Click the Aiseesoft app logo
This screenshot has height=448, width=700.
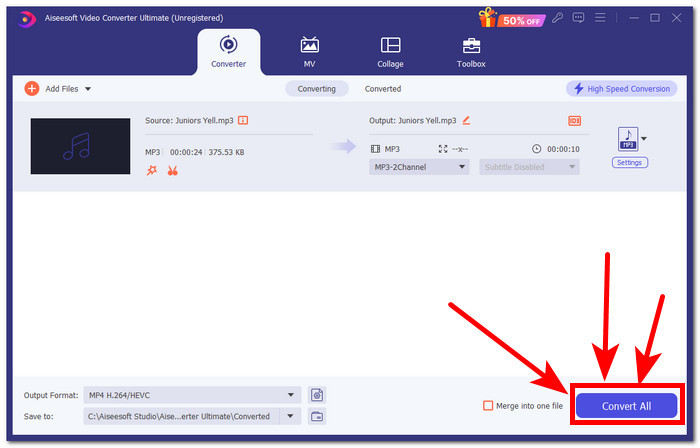point(27,19)
